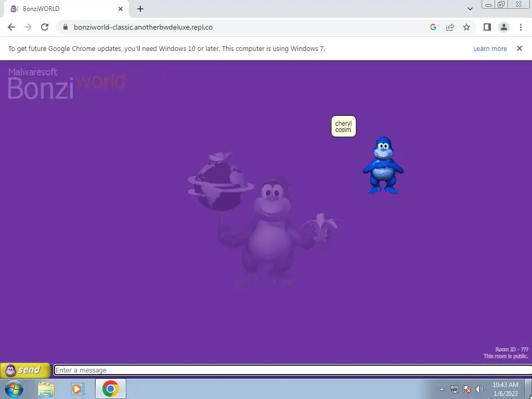The width and height of the screenshot is (532, 399).
Task: Click Learn more about Chrome updates
Action: (490, 48)
